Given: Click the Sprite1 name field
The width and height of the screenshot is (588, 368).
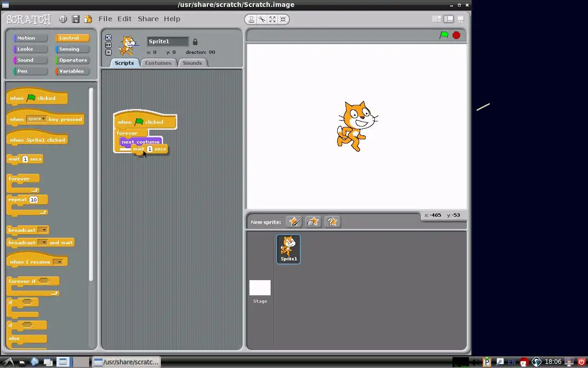Looking at the screenshot, I should pyautogui.click(x=168, y=41).
